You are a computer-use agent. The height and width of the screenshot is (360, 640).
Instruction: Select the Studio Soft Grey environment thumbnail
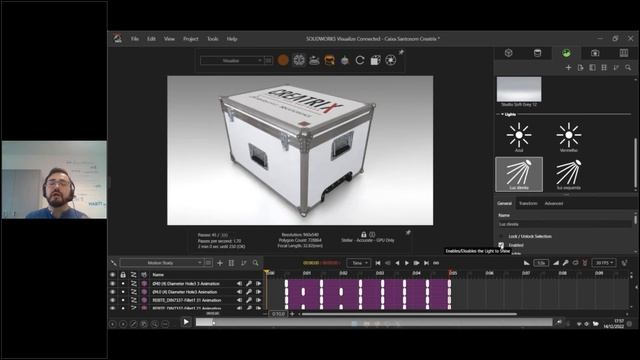coord(519,89)
